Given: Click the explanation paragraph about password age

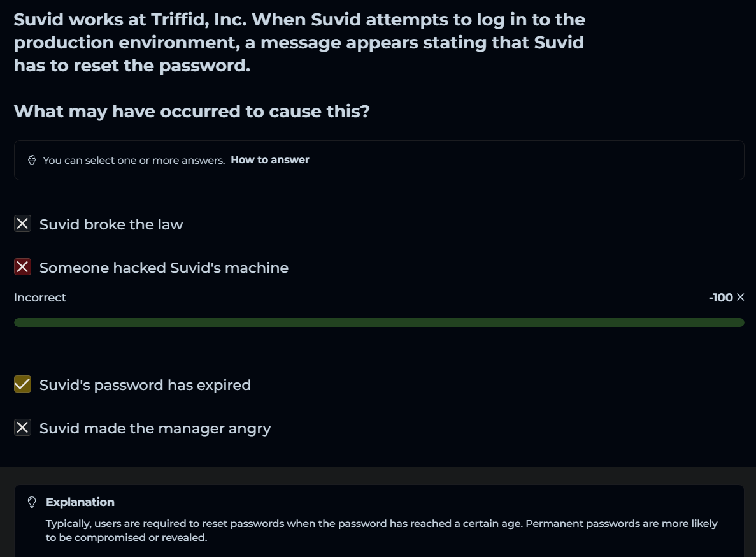Looking at the screenshot, I should point(381,530).
